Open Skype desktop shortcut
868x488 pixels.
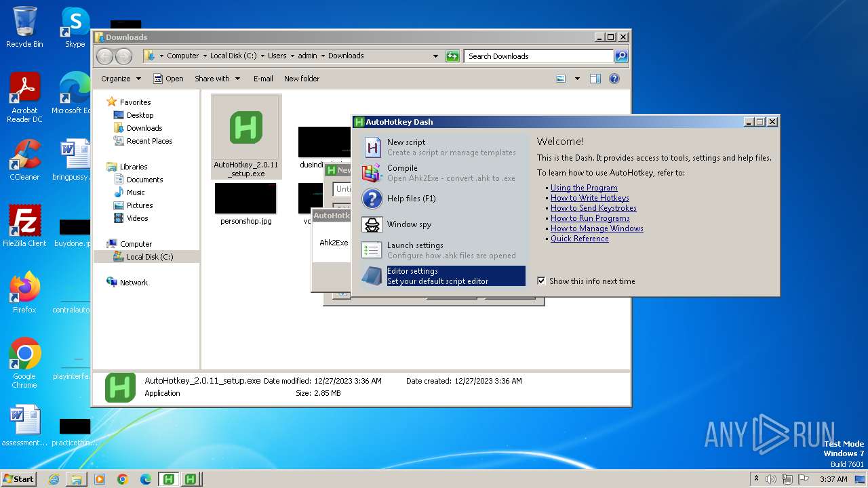[75, 27]
